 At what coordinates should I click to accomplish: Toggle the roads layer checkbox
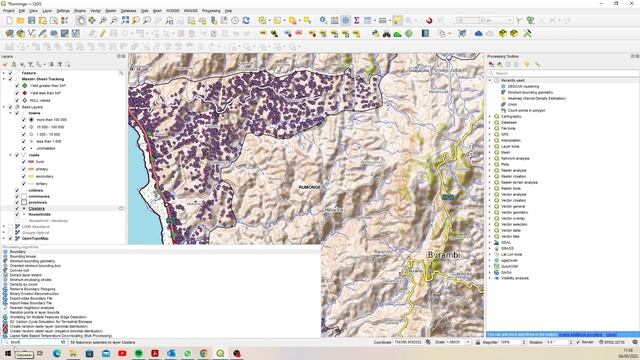coord(17,155)
